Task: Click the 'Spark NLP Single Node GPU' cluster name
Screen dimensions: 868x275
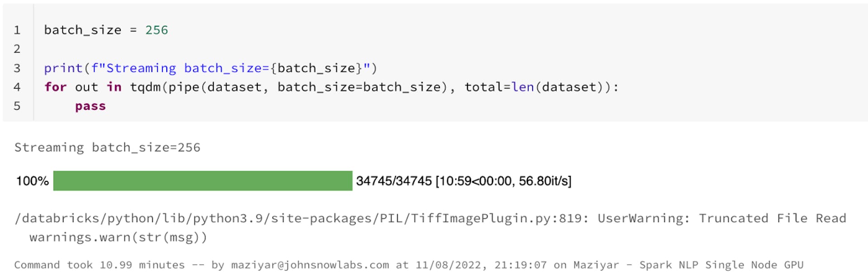Action: [x=721, y=265]
